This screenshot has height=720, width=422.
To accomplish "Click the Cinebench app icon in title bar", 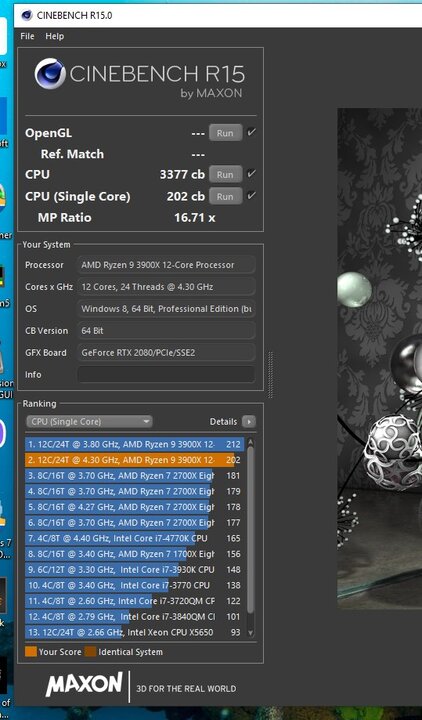I will point(27,15).
